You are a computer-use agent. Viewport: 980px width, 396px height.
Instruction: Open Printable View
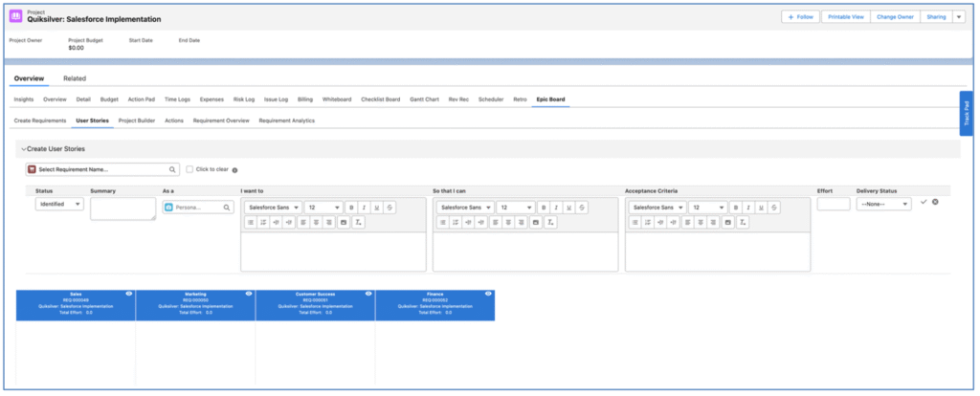(846, 17)
